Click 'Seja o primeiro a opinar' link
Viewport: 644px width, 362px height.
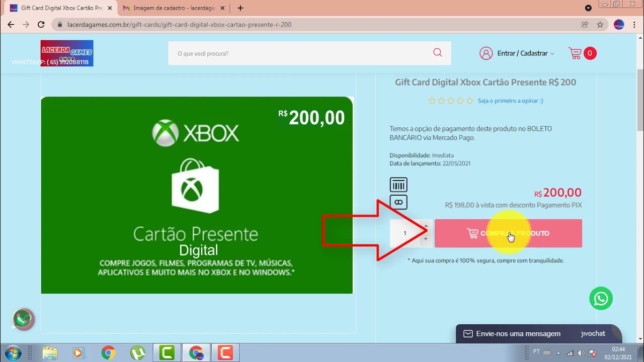coord(510,101)
